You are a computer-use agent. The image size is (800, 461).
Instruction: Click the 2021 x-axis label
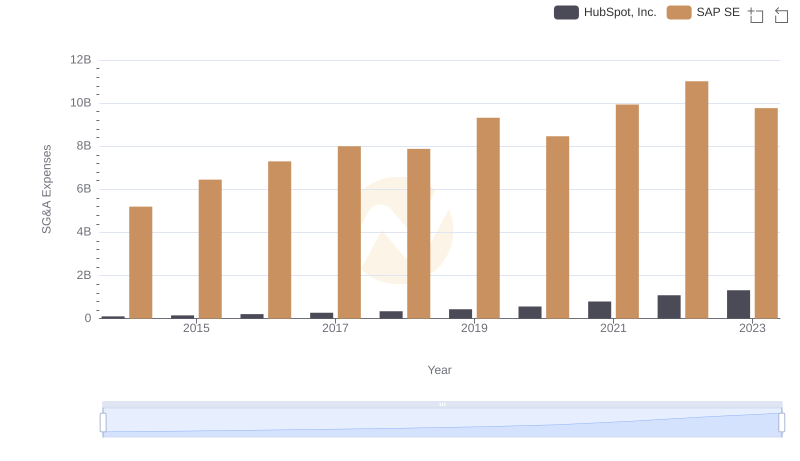click(x=613, y=328)
